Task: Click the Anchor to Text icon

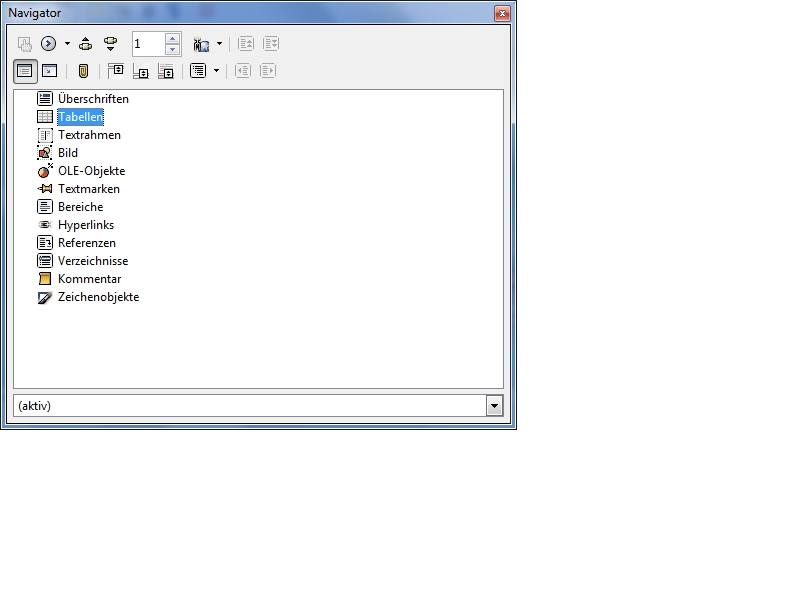Action: coord(166,71)
